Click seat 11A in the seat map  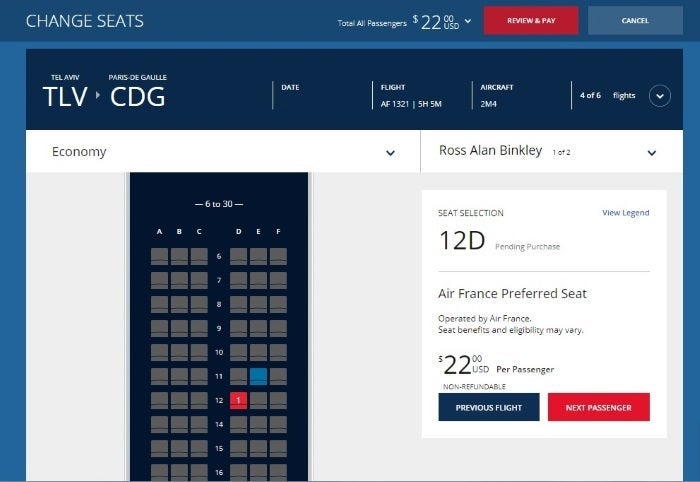pos(159,376)
